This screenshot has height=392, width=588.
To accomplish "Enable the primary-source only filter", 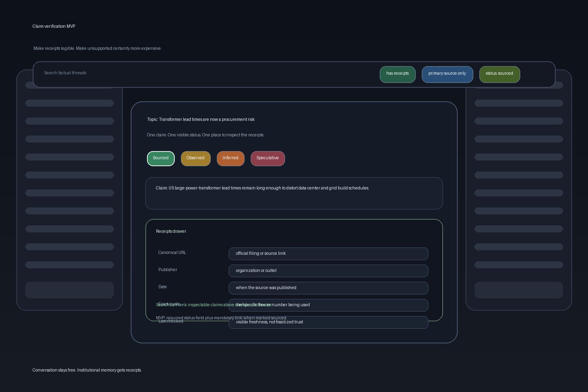I will pos(447,74).
